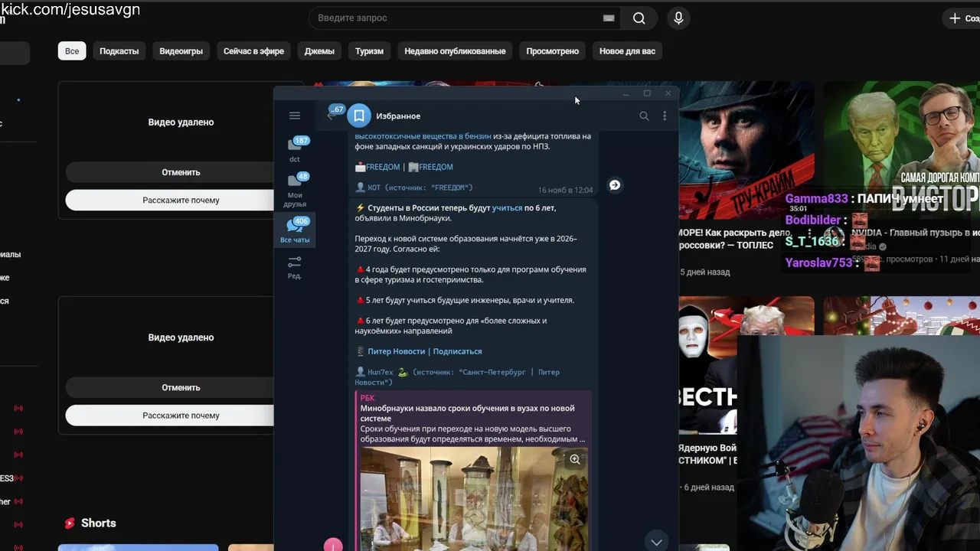This screenshot has width=980, height=551.
Task: Select the Сейчас в эфире chip
Action: tap(253, 51)
